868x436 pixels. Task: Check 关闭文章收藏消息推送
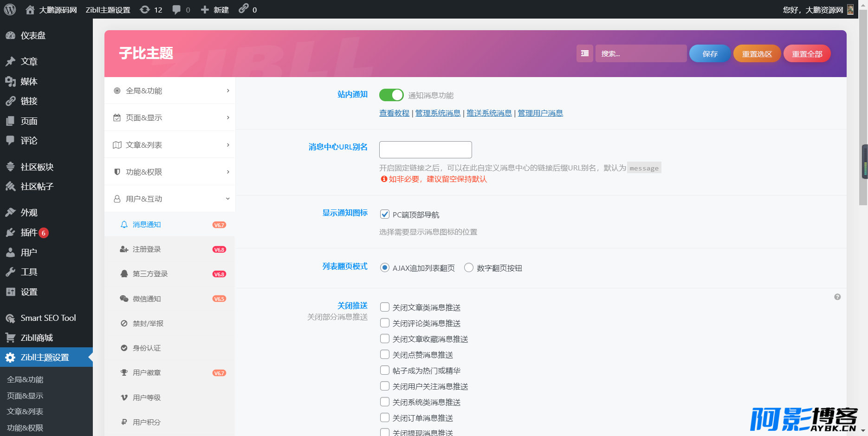(x=384, y=338)
